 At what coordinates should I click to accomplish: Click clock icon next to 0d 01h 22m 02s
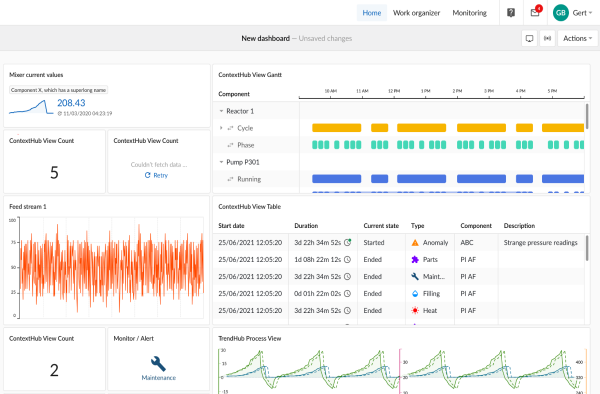point(347,293)
